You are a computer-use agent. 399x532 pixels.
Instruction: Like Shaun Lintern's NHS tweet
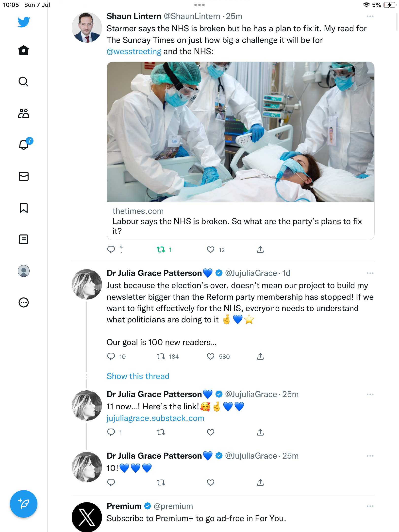pos(211,250)
